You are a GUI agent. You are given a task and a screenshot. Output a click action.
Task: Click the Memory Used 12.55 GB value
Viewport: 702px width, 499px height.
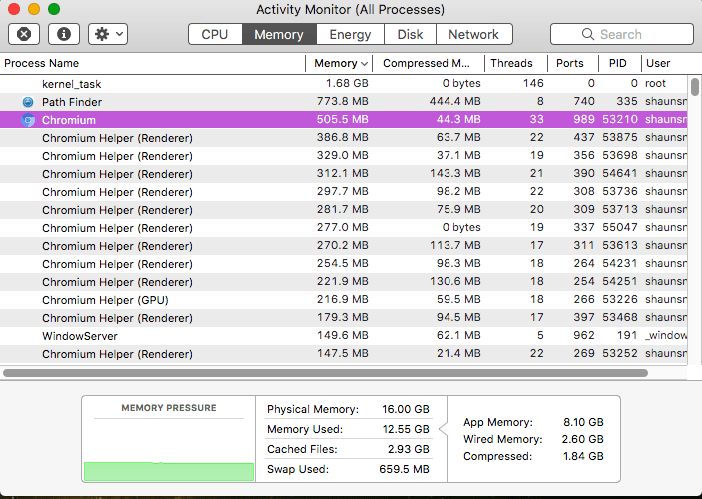click(x=406, y=429)
